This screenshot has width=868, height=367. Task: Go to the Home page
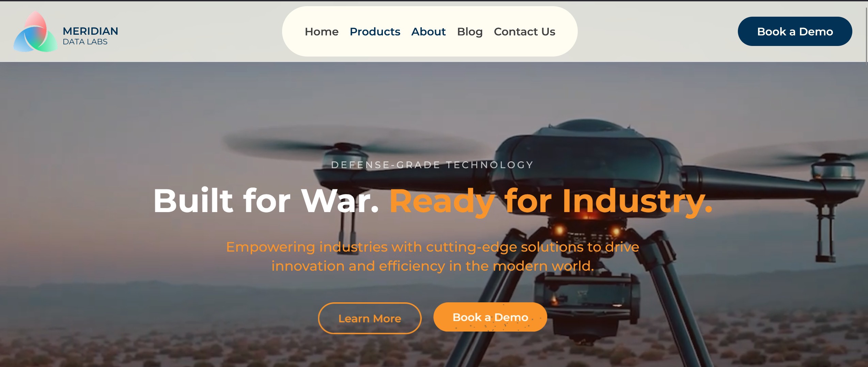[x=322, y=32]
